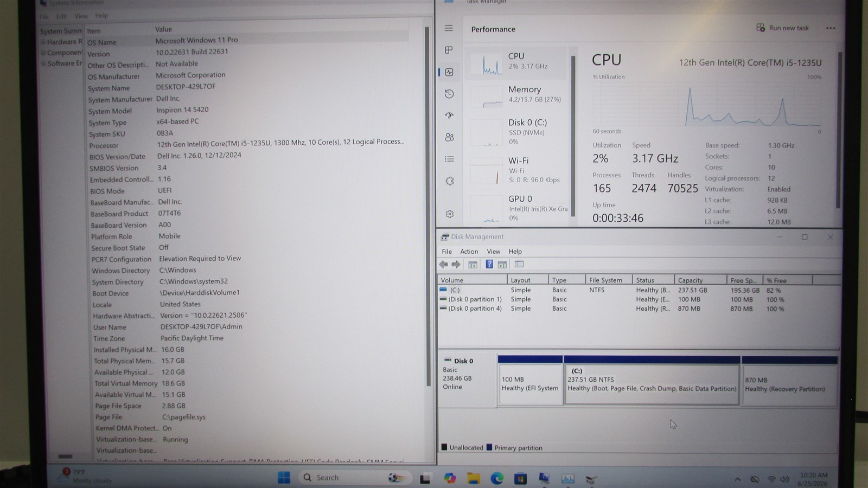This screenshot has height=488, width=868.
Task: Open App history page in Task Manager
Action: (x=449, y=94)
